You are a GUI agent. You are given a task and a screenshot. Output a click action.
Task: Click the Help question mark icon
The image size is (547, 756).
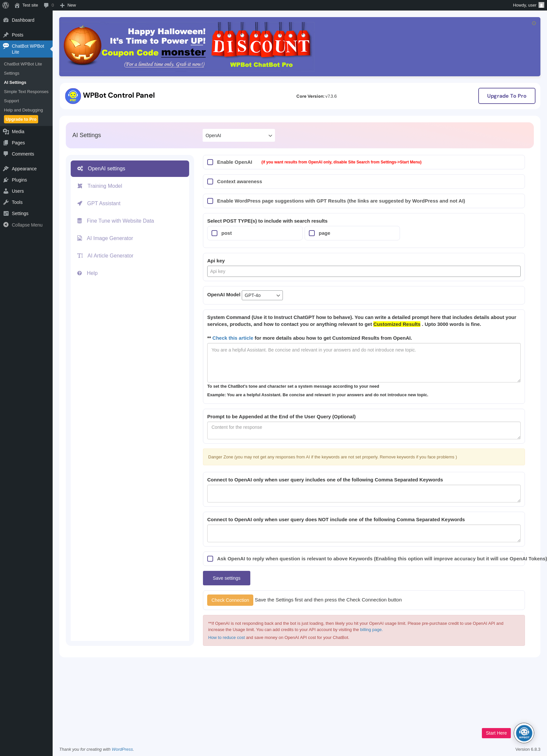coord(80,273)
